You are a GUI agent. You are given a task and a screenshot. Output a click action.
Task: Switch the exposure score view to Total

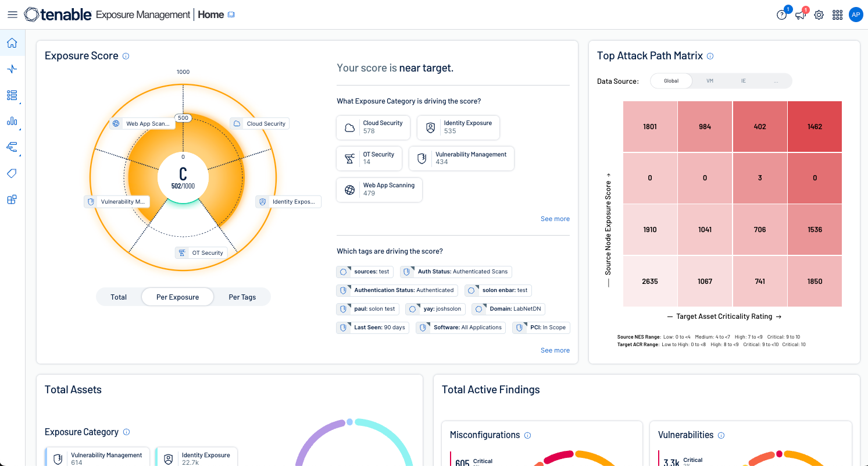pyautogui.click(x=119, y=297)
